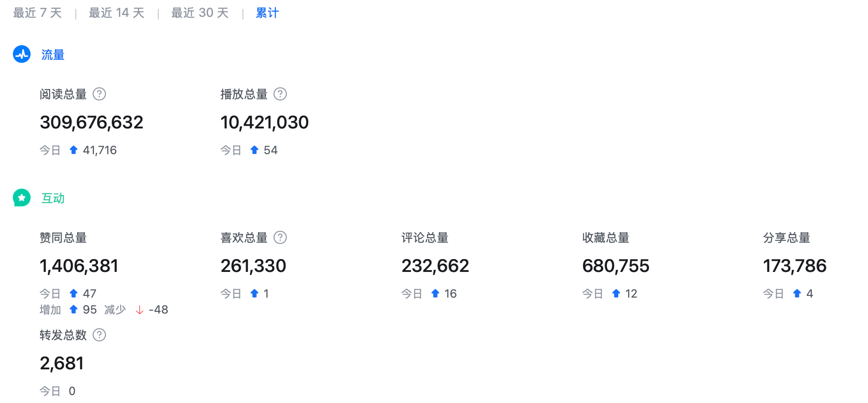Click the 互动 section heading
The width and height of the screenshot is (868, 403).
coord(53,198)
